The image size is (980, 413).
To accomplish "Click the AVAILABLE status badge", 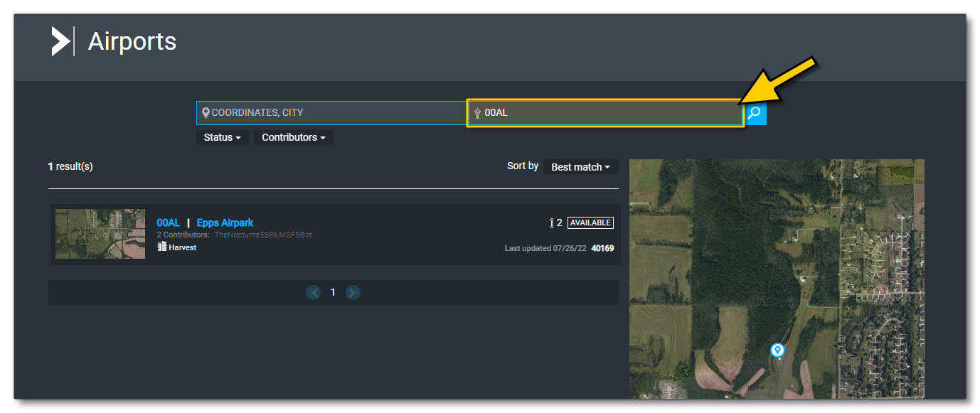I will coord(590,222).
